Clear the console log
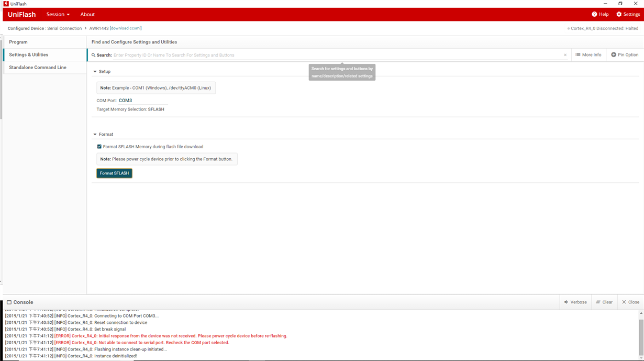The image size is (644, 361). [x=604, y=302]
